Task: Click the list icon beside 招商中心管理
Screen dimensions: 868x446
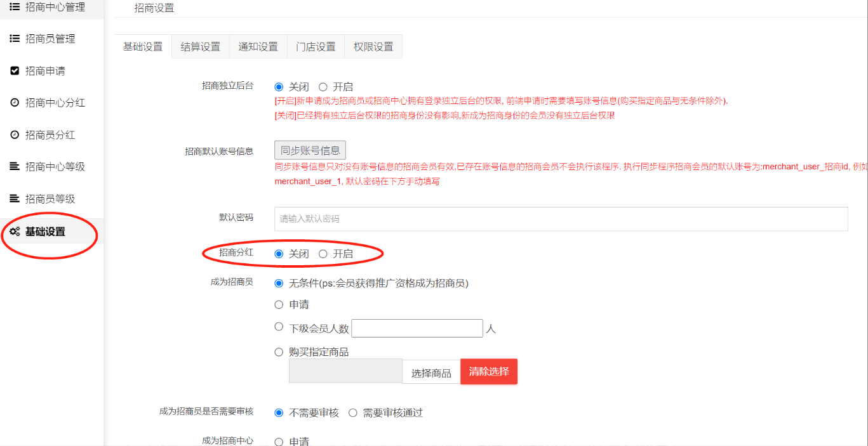Action: pyautogui.click(x=15, y=7)
